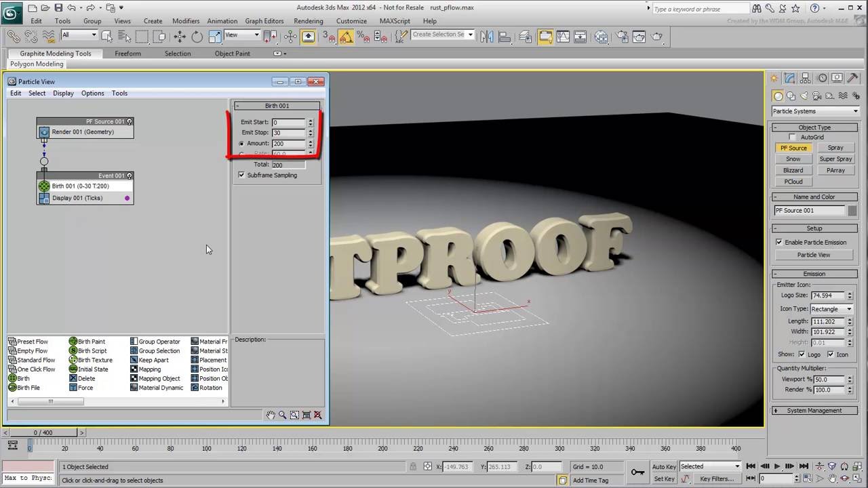Activate the Select and Scale tool

pyautogui.click(x=214, y=37)
